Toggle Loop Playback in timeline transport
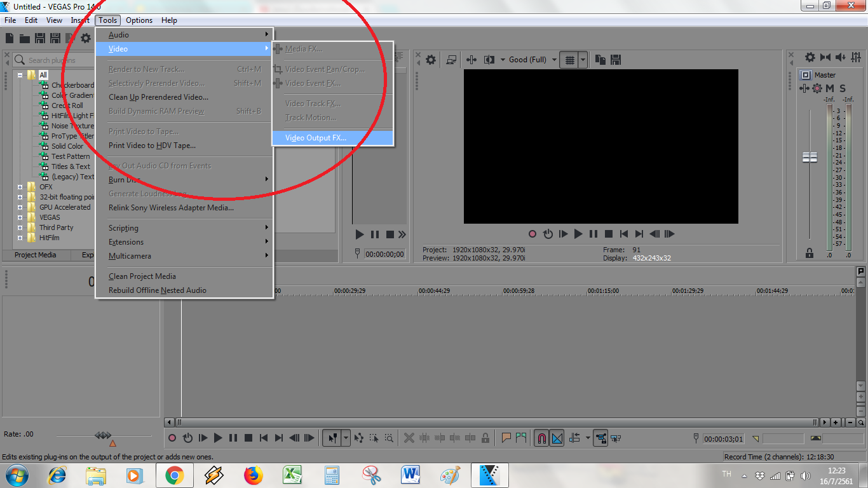The width and height of the screenshot is (868, 488). click(187, 438)
